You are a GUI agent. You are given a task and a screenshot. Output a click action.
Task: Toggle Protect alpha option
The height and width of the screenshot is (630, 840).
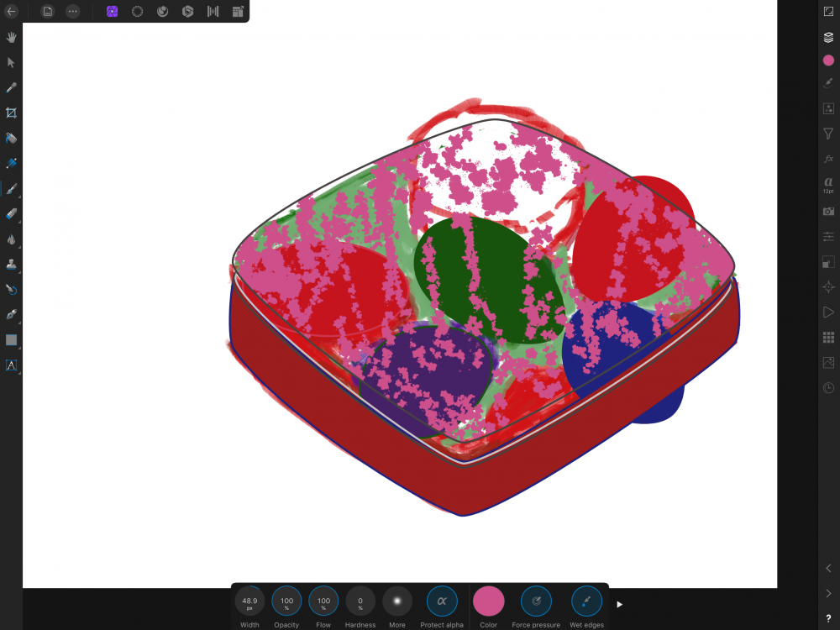click(x=442, y=601)
